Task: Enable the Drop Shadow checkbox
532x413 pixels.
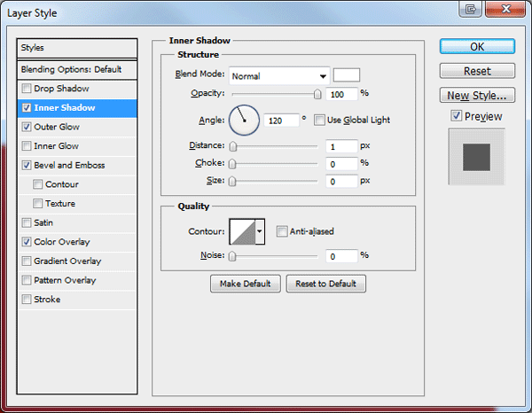Action: (x=27, y=89)
